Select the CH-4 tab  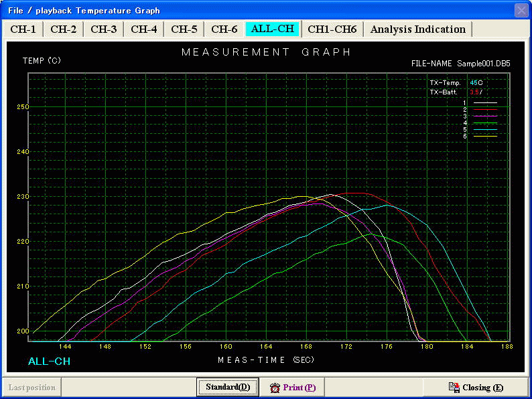(x=144, y=29)
